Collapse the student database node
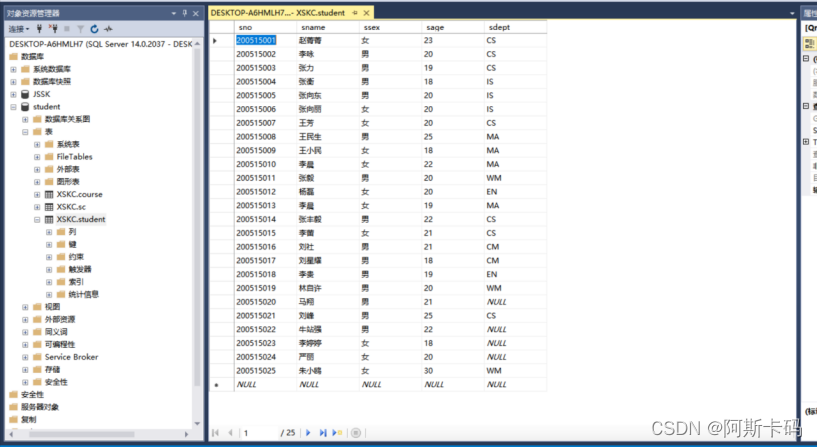 click(14, 107)
